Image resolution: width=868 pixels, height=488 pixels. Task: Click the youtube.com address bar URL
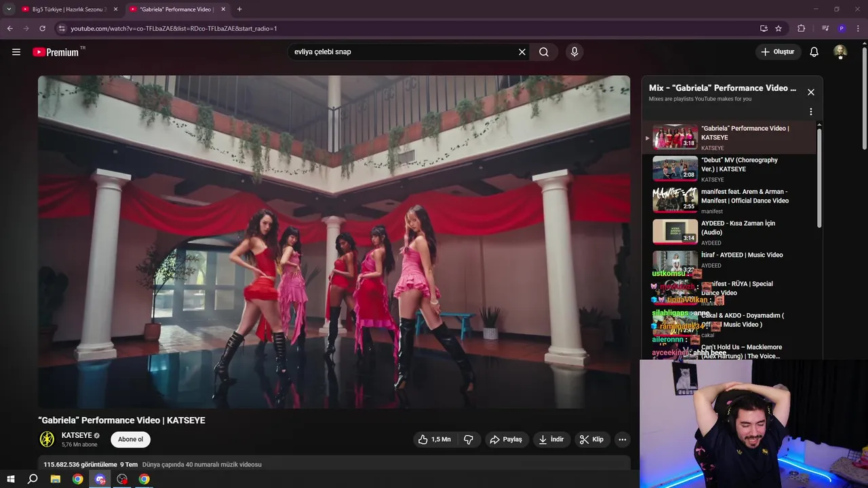[174, 28]
